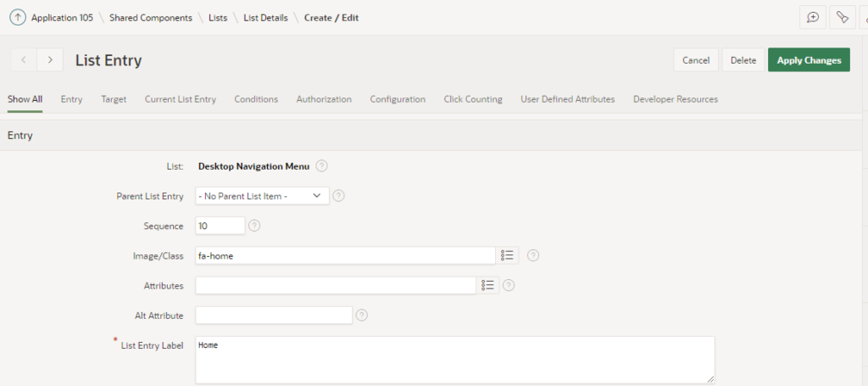Open Image/Class icon picker list
The height and width of the screenshot is (386, 868).
click(507, 255)
